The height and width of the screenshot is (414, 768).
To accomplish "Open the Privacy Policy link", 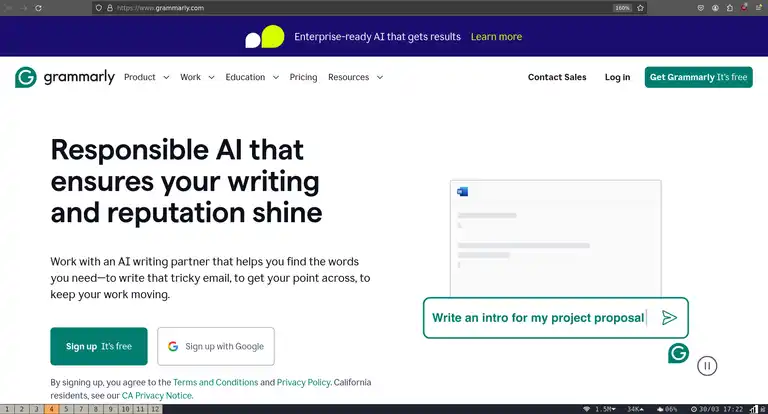I will [304, 382].
